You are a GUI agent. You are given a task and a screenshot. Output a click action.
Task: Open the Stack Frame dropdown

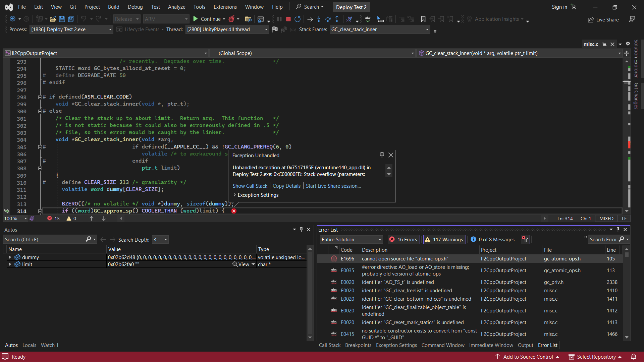(427, 29)
